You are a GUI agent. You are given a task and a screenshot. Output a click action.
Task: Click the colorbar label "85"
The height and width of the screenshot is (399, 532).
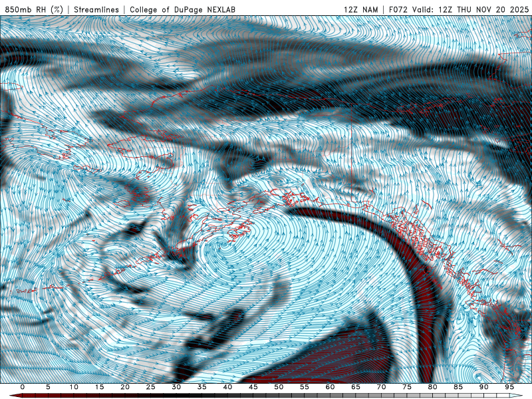(x=458, y=387)
